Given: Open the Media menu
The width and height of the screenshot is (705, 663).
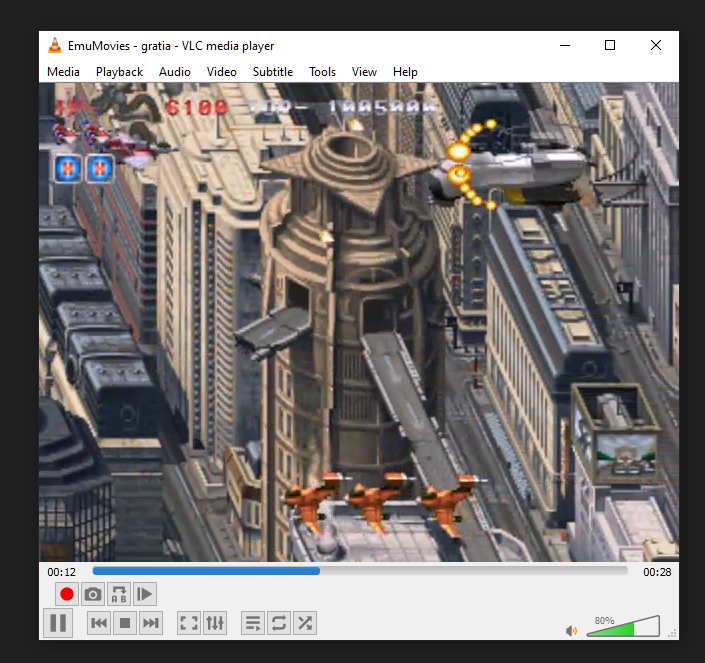Looking at the screenshot, I should (63, 72).
